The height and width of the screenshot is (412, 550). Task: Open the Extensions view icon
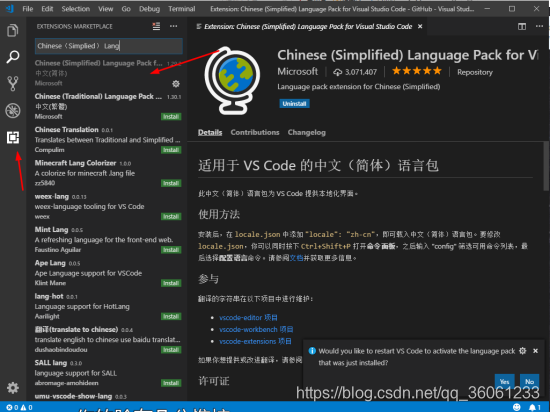point(13,137)
